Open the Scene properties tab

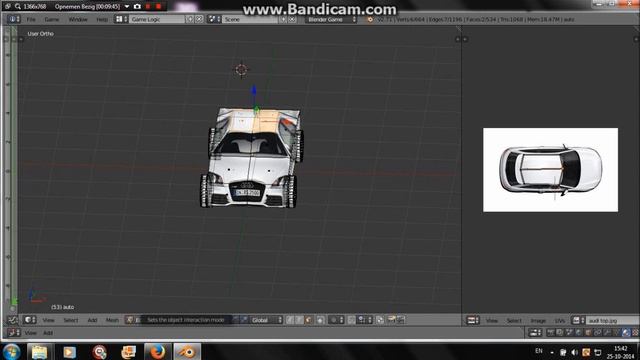click(x=569, y=333)
